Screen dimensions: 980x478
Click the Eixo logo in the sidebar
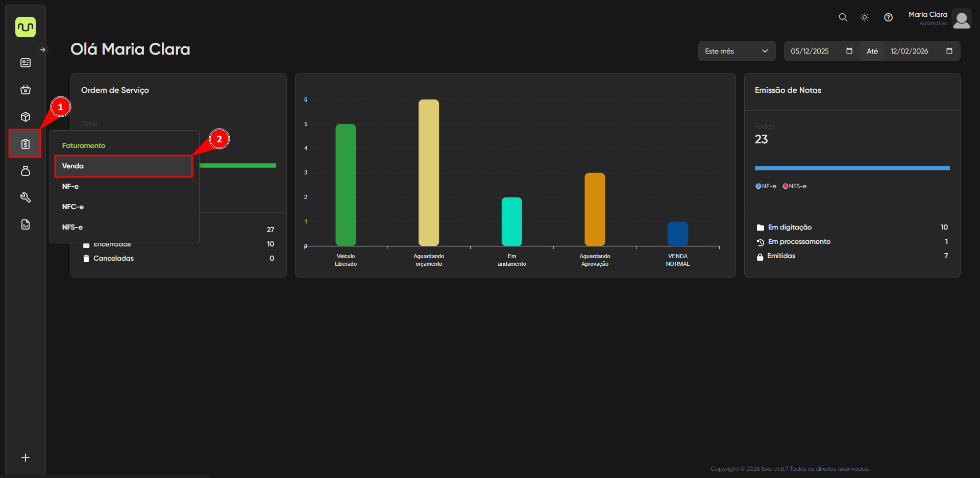tap(25, 27)
